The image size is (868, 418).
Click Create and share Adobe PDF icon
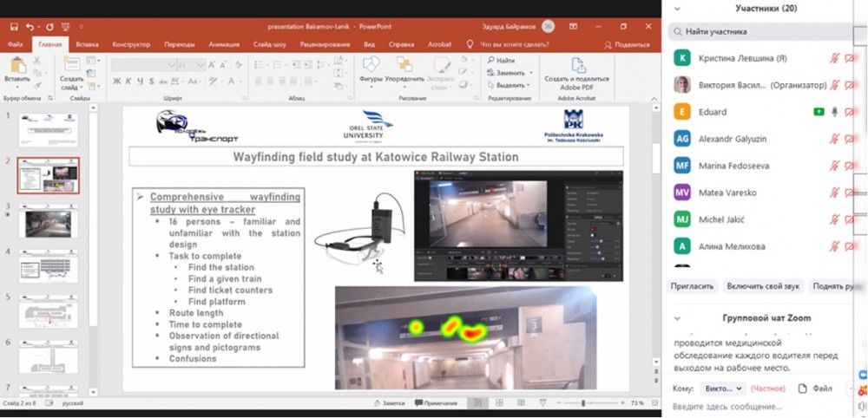point(576,66)
